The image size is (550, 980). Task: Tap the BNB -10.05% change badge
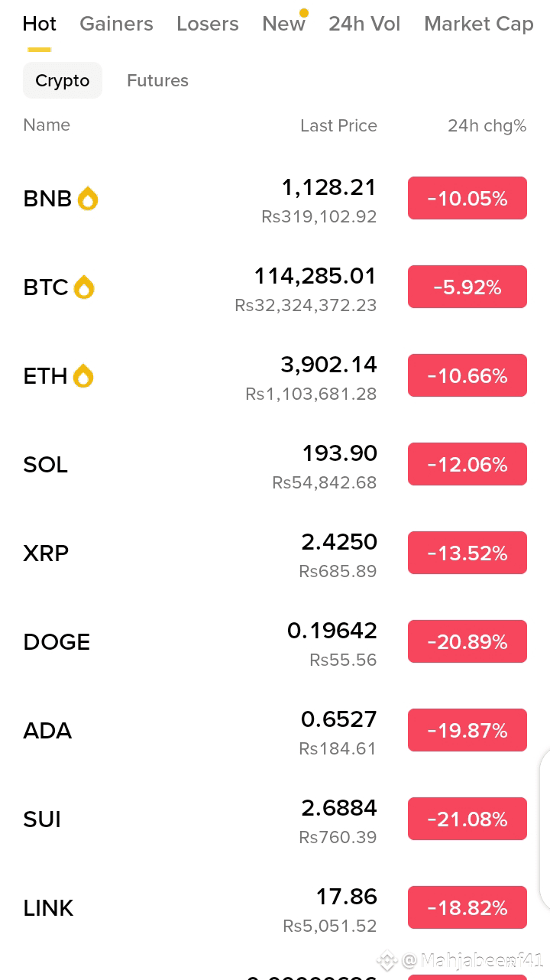467,198
